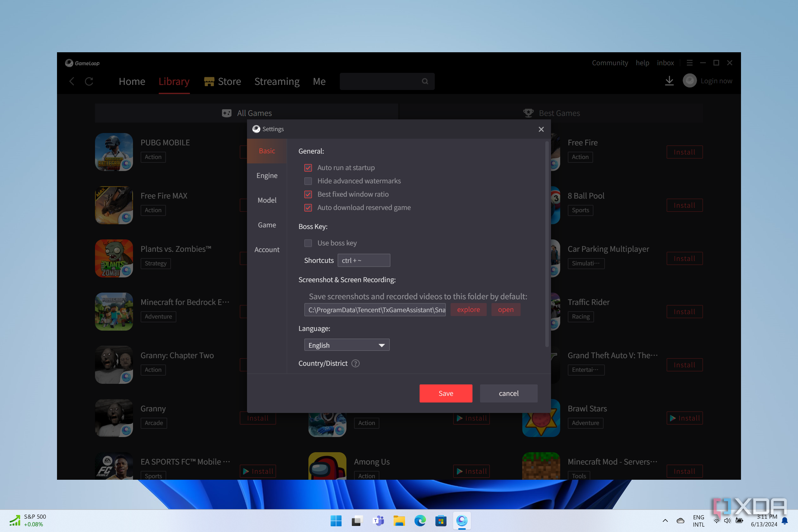Expand the Language dropdown
The width and height of the screenshot is (798, 532).
click(x=347, y=345)
